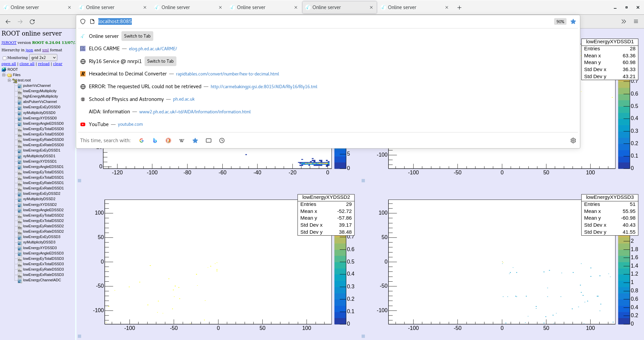Screen dimensions: 644x340
Task: Follow the JSROOT hyperlink
Action: point(9,43)
